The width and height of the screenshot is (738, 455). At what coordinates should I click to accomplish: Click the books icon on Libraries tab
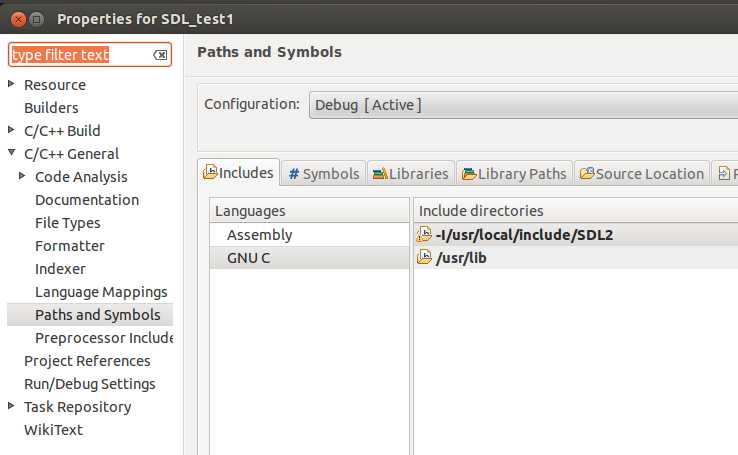[379, 174]
